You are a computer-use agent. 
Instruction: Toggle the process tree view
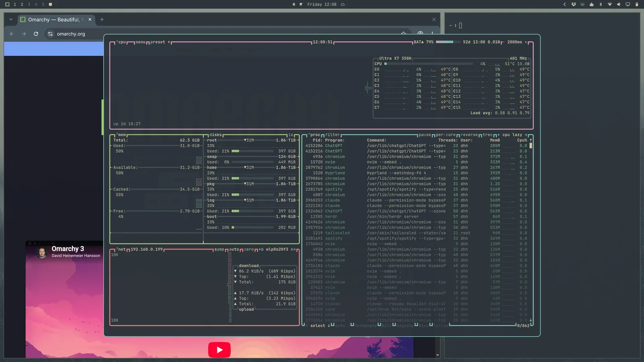click(487, 135)
